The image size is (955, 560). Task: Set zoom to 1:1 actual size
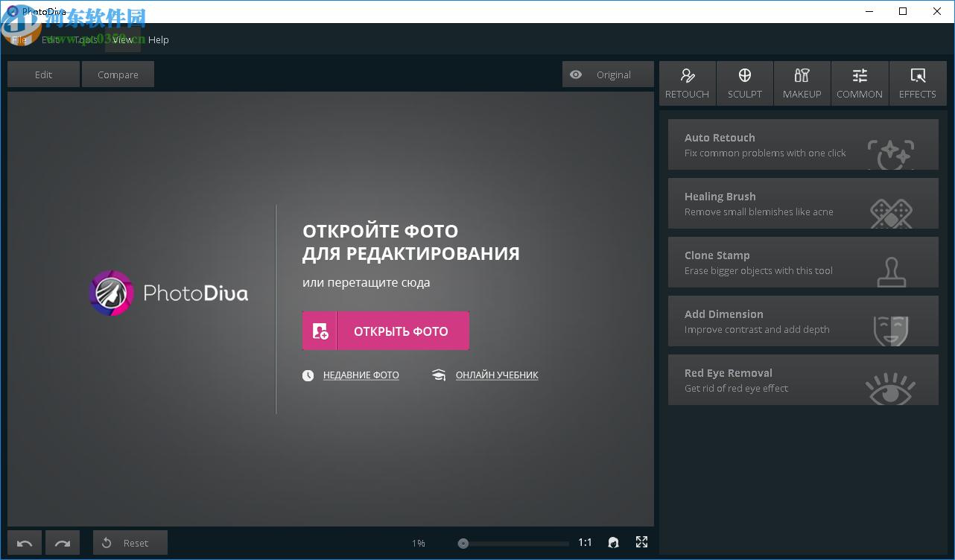pyautogui.click(x=586, y=543)
